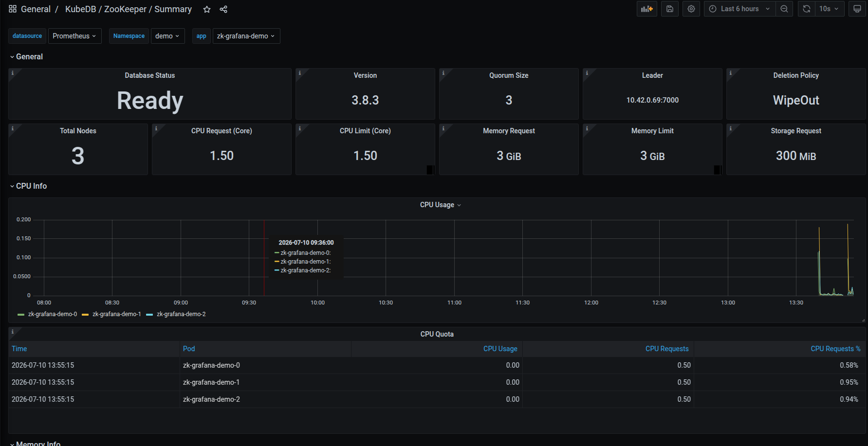Select the zk-grafana-demo-2 pod cell

click(265, 399)
